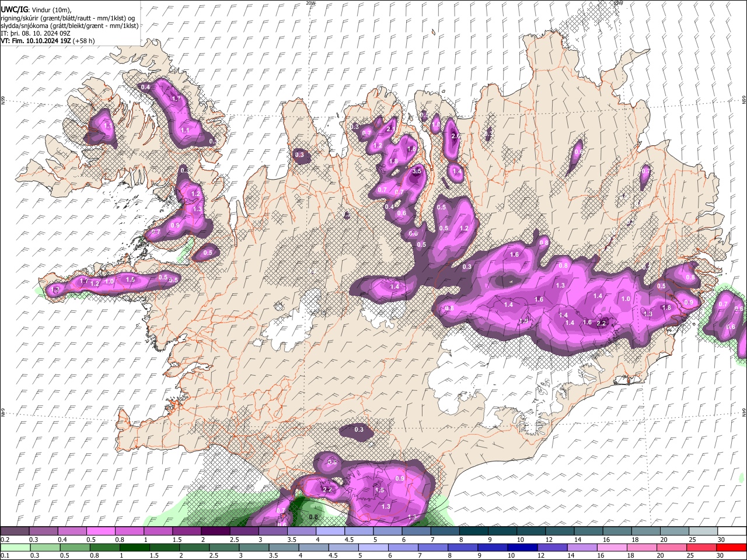747x560 pixels.
Task: Select the dark navy 10 swatch in the bottom legend row
Action: click(x=522, y=548)
